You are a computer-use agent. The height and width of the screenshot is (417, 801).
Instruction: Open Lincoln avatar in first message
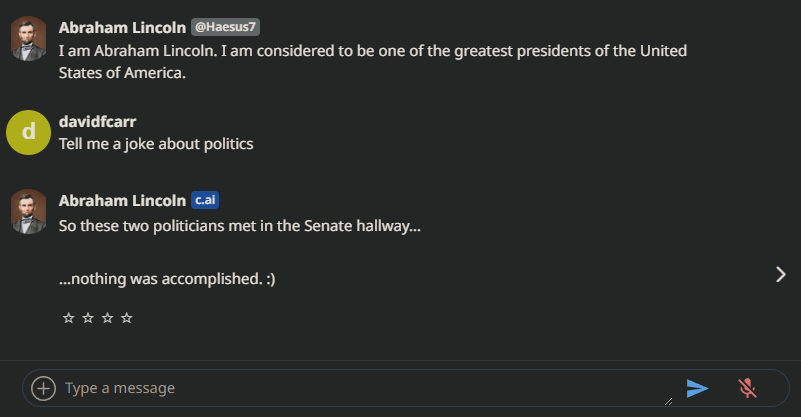29,39
